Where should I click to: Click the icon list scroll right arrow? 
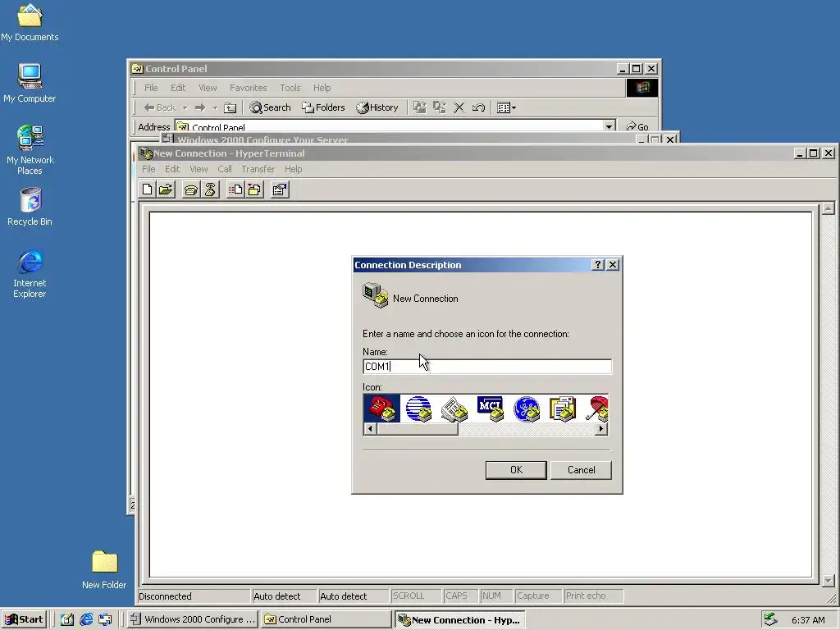(601, 428)
